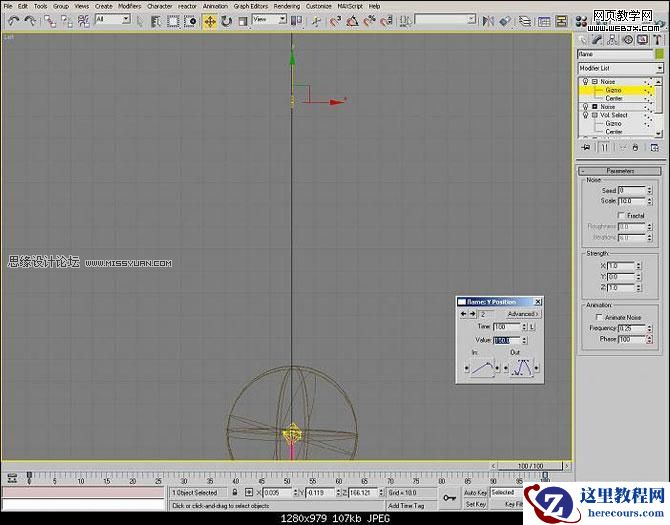Open the Graph Editors menu
Image resolution: width=670 pixels, height=525 pixels.
click(250, 6)
